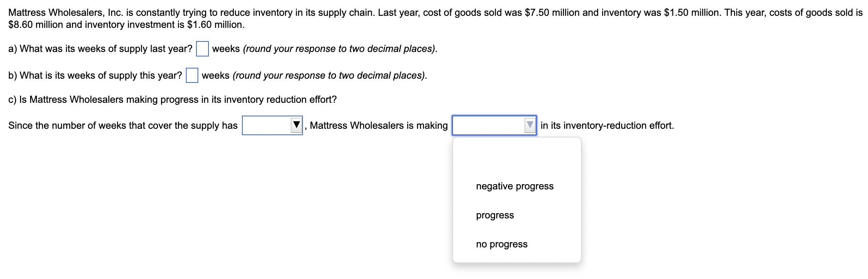This screenshot has width=868, height=279.
Task: Click the answer box for weeks of supply this year
Action: pyautogui.click(x=192, y=75)
